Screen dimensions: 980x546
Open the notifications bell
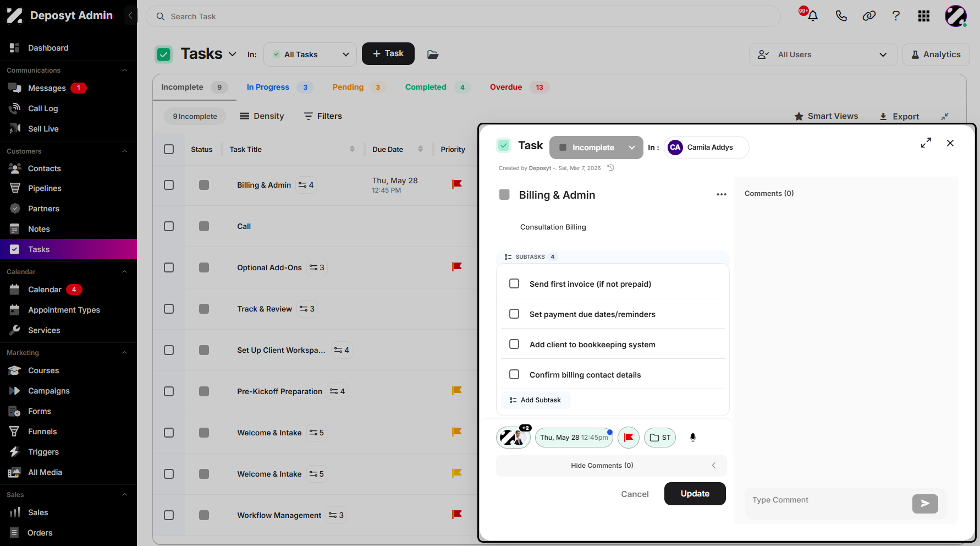click(812, 16)
